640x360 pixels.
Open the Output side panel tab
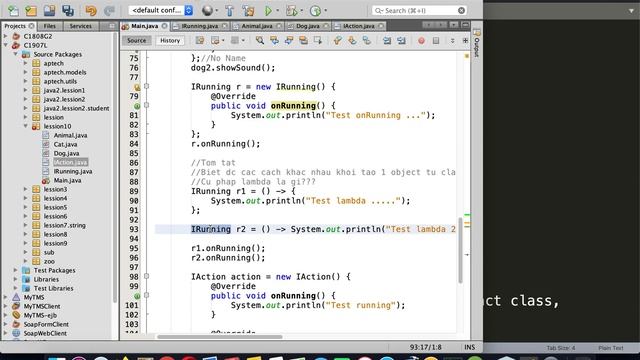pyautogui.click(x=476, y=43)
